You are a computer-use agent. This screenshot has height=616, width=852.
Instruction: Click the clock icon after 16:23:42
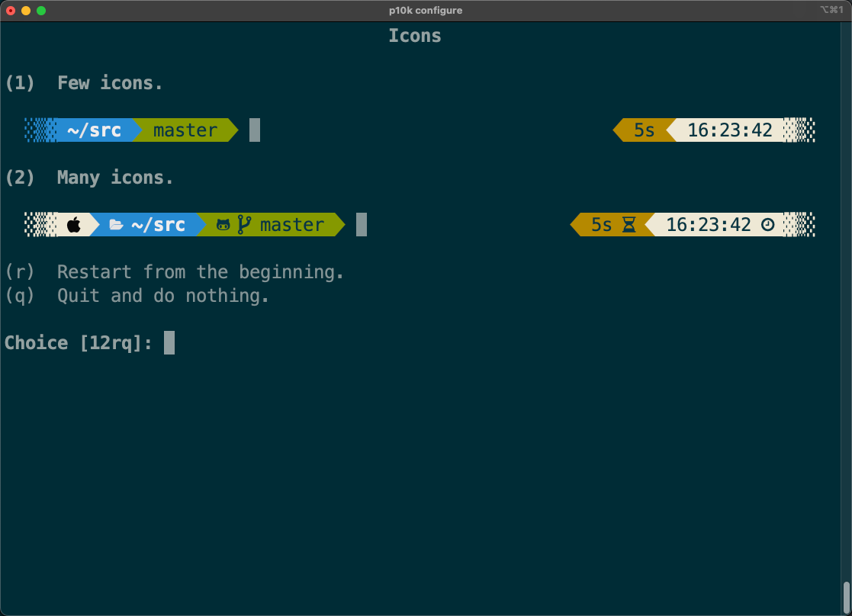[768, 225]
